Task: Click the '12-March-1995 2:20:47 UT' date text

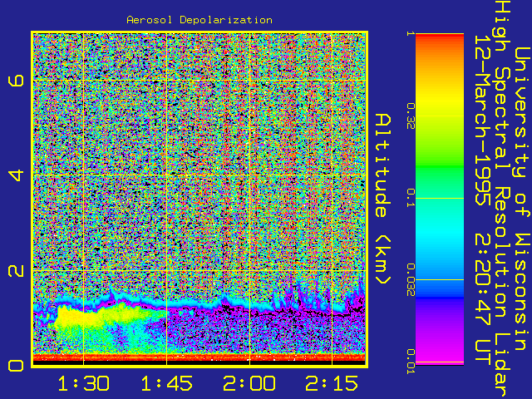Action: click(x=482, y=199)
